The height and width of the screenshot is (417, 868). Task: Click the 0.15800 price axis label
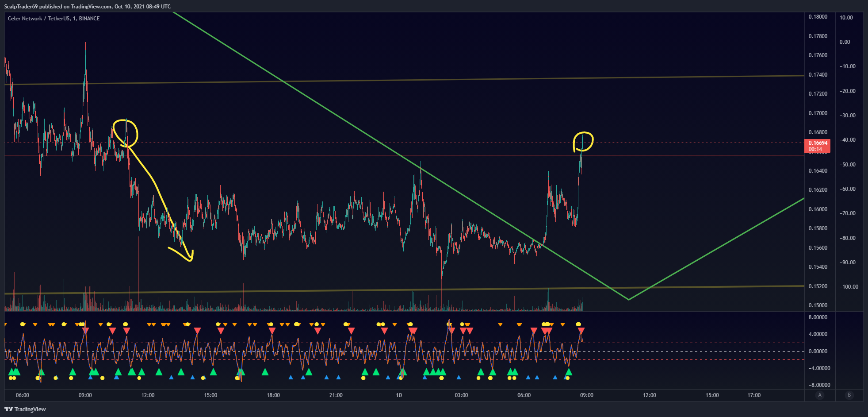[818, 228]
